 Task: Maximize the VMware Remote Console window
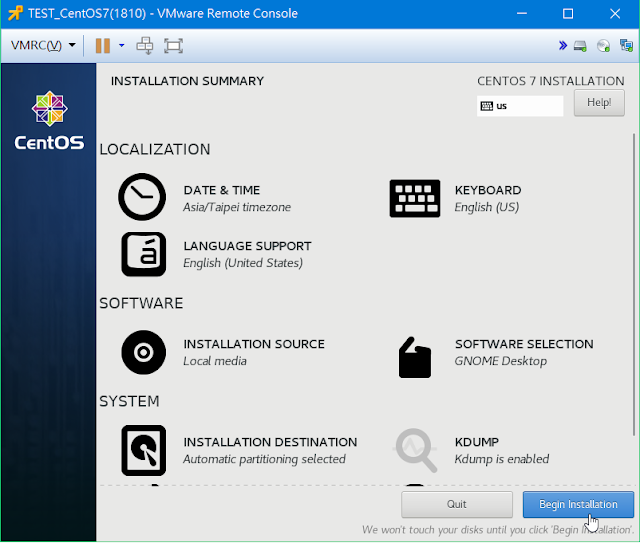(568, 13)
